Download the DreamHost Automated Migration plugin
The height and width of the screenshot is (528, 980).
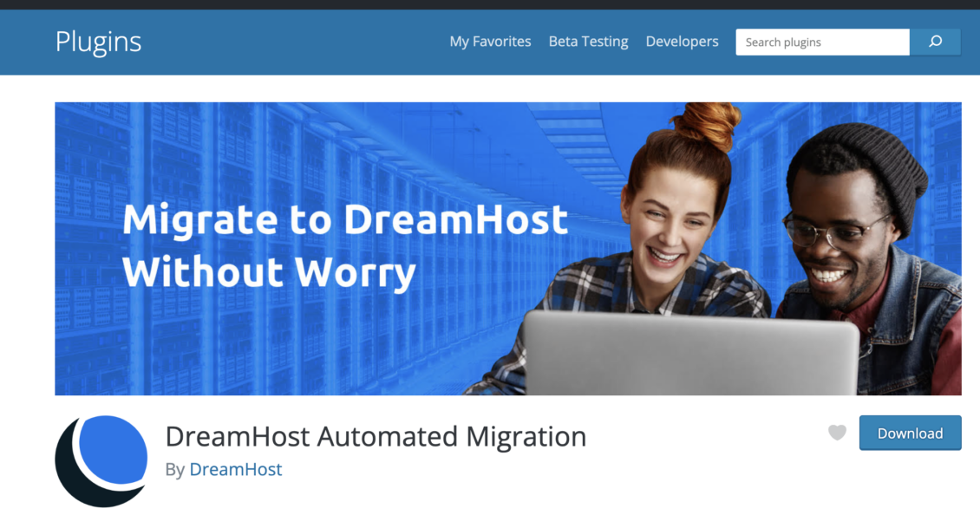click(910, 433)
